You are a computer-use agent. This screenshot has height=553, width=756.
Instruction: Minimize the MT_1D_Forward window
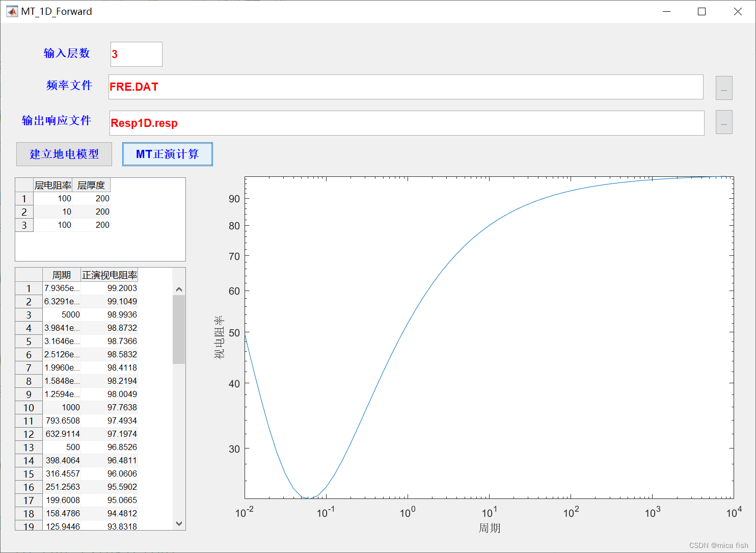[666, 11]
